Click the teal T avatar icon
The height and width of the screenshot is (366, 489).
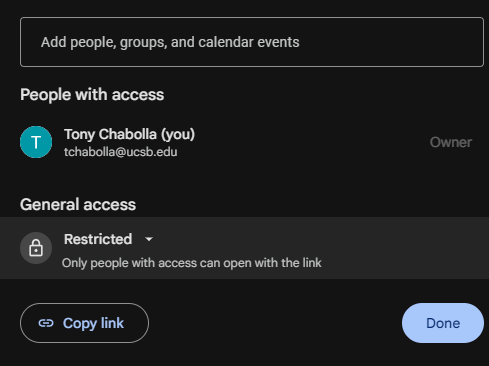[x=36, y=142]
